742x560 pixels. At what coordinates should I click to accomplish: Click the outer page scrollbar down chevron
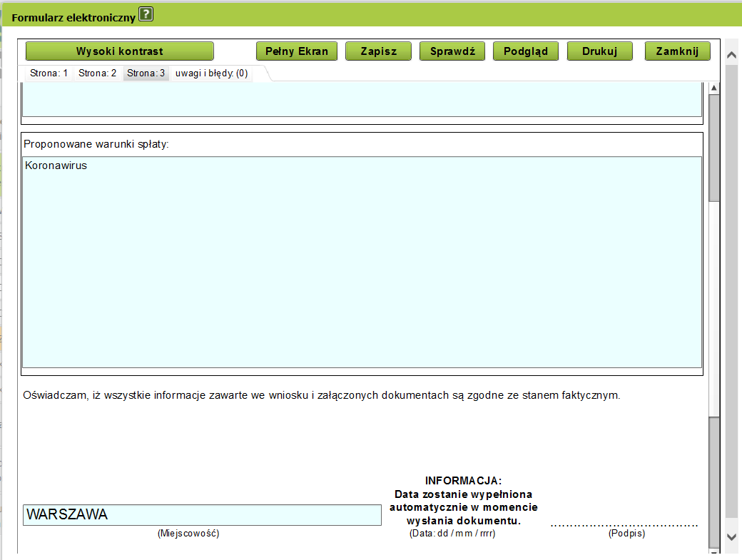(x=731, y=536)
